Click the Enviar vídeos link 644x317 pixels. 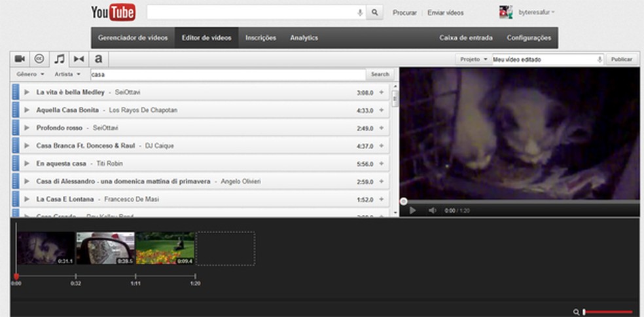446,12
